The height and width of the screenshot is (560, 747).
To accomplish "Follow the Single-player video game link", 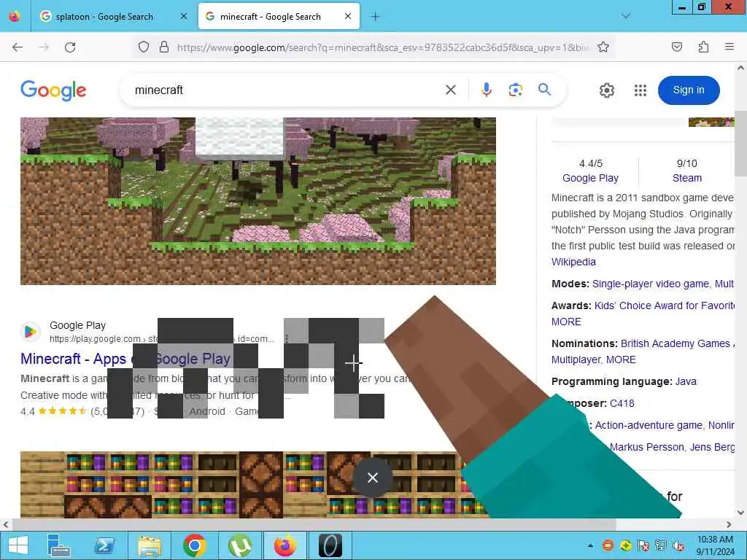I will [x=650, y=284].
